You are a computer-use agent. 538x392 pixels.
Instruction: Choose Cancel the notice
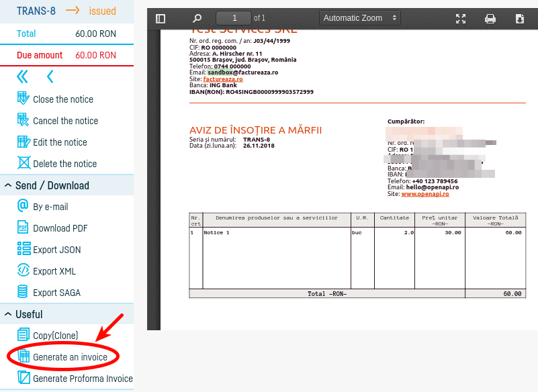click(65, 121)
